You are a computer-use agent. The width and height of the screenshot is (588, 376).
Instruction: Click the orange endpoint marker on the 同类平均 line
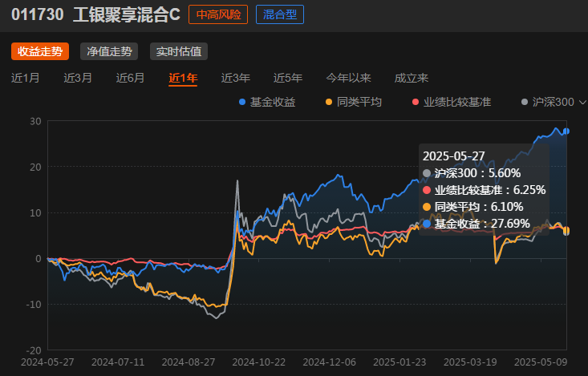pyautogui.click(x=566, y=230)
